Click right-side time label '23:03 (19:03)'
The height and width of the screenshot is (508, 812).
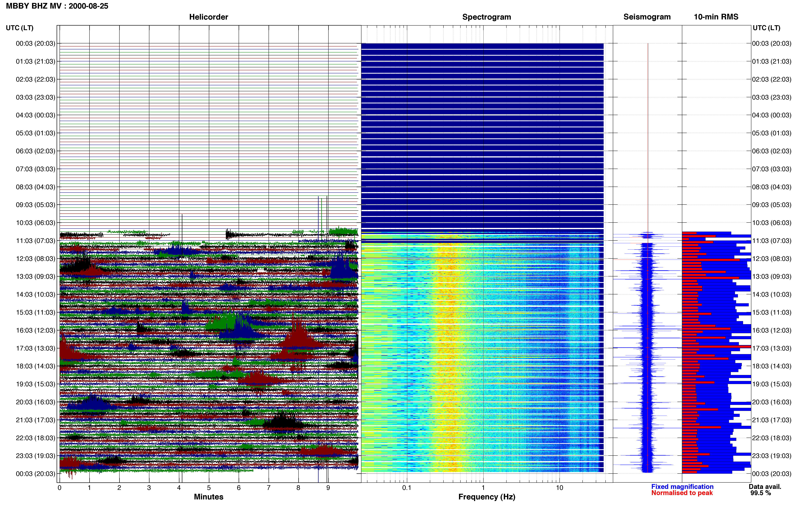[x=772, y=456]
